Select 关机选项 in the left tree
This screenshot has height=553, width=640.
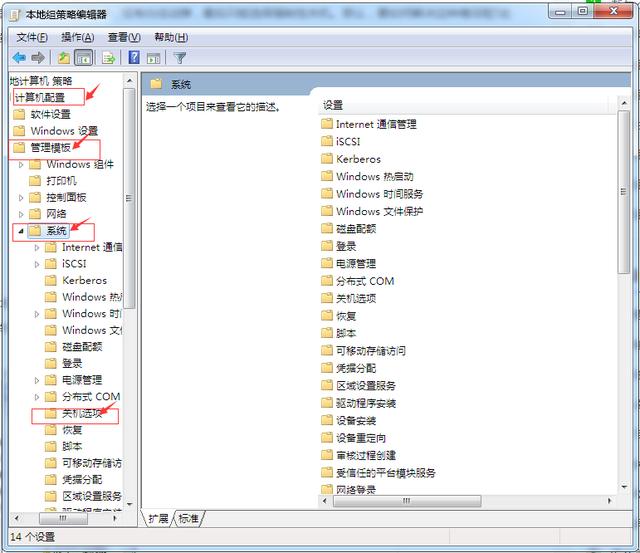(x=81, y=413)
